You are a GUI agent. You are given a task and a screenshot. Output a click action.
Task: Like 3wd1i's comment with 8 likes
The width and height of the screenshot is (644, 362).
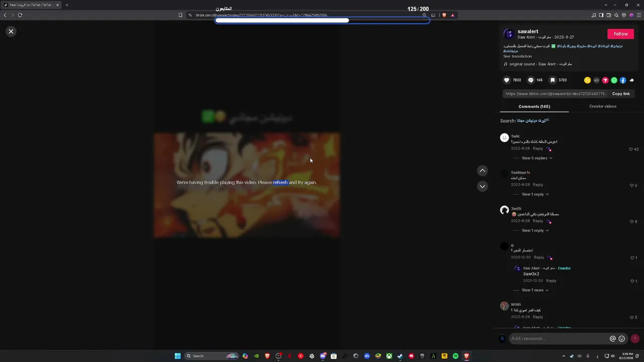point(632,222)
